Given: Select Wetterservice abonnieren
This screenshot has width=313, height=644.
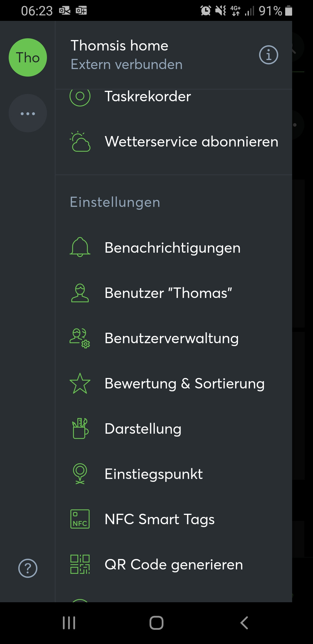Looking at the screenshot, I should (x=191, y=142).
